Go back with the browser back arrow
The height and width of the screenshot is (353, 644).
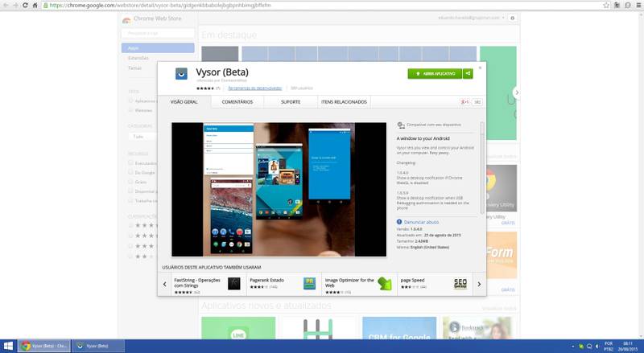(6, 6)
